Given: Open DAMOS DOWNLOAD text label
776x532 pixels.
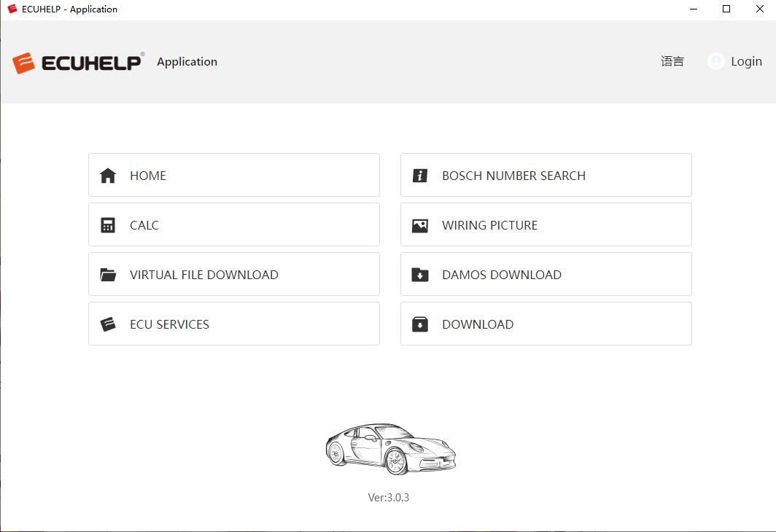Looking at the screenshot, I should pyautogui.click(x=501, y=275).
